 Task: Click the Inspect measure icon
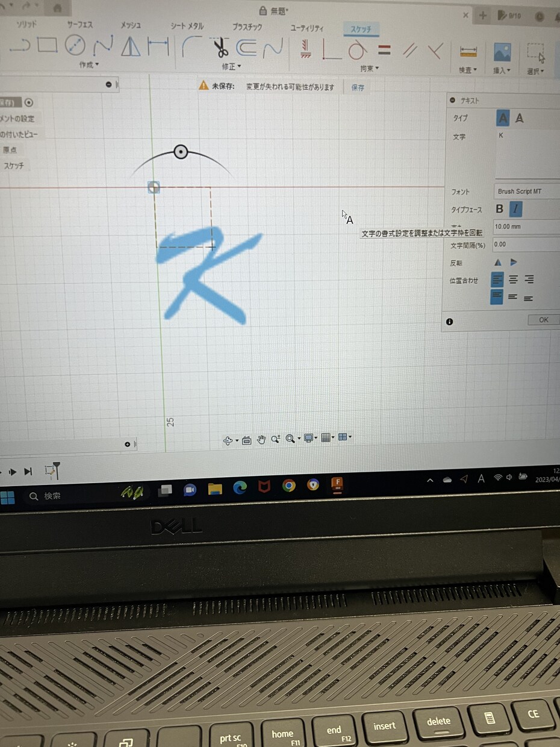click(x=468, y=52)
